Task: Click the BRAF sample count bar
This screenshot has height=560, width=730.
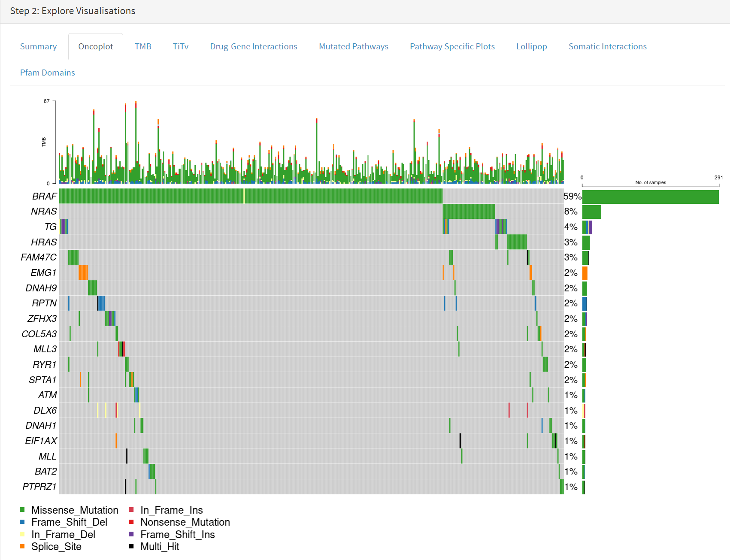Action: 651,197
